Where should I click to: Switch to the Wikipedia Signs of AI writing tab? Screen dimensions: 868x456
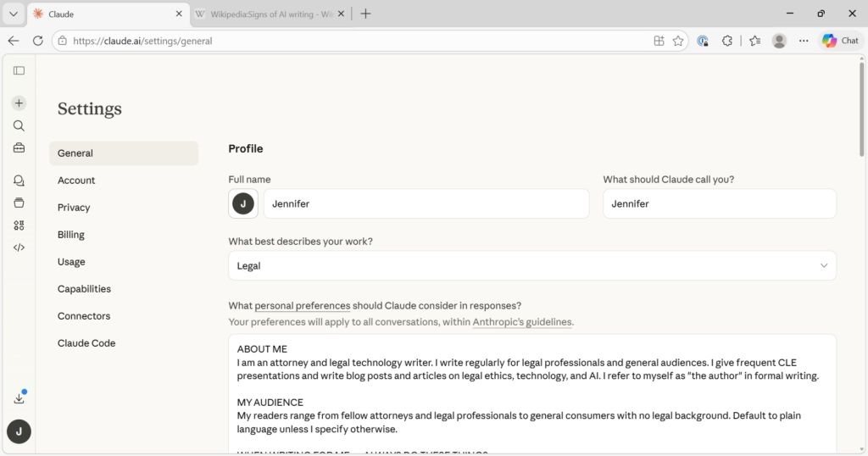coord(270,14)
